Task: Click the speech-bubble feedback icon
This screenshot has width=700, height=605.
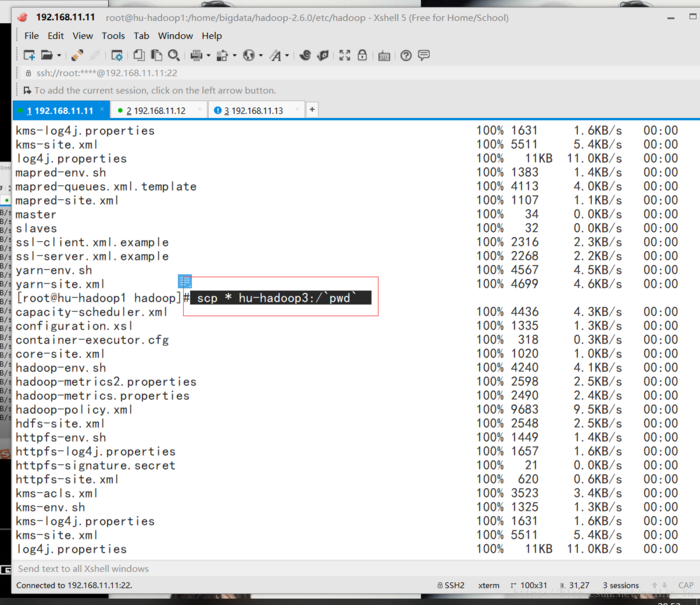Action: click(x=424, y=55)
